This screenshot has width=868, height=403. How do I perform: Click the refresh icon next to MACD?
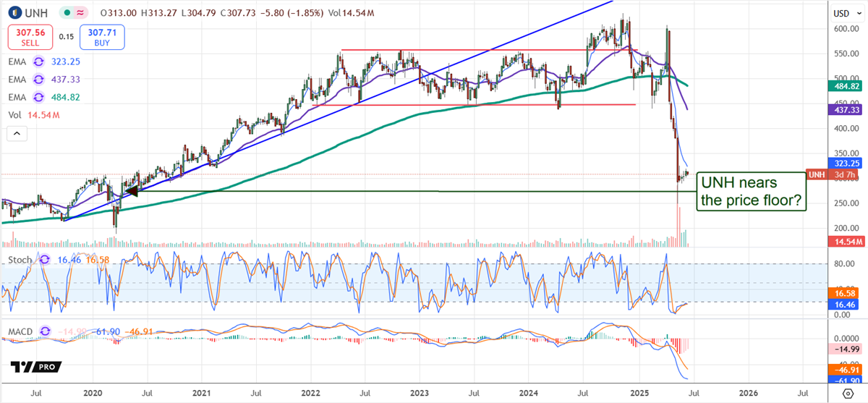tap(45, 331)
